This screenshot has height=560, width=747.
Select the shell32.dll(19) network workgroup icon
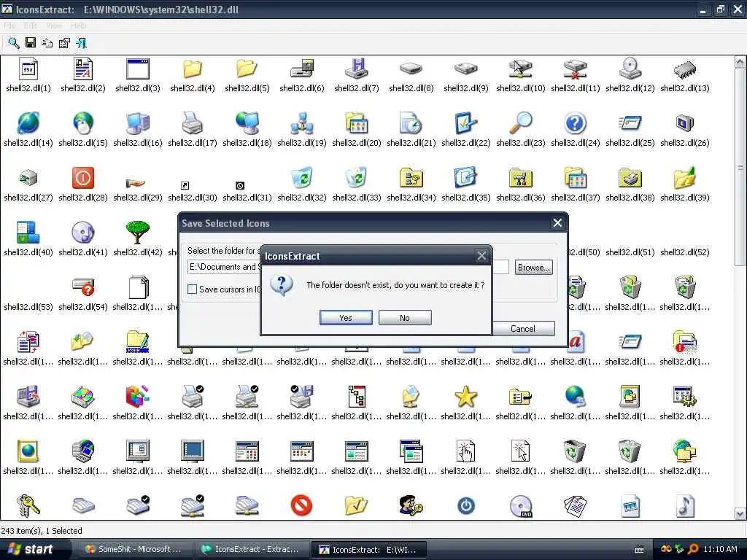(x=302, y=123)
